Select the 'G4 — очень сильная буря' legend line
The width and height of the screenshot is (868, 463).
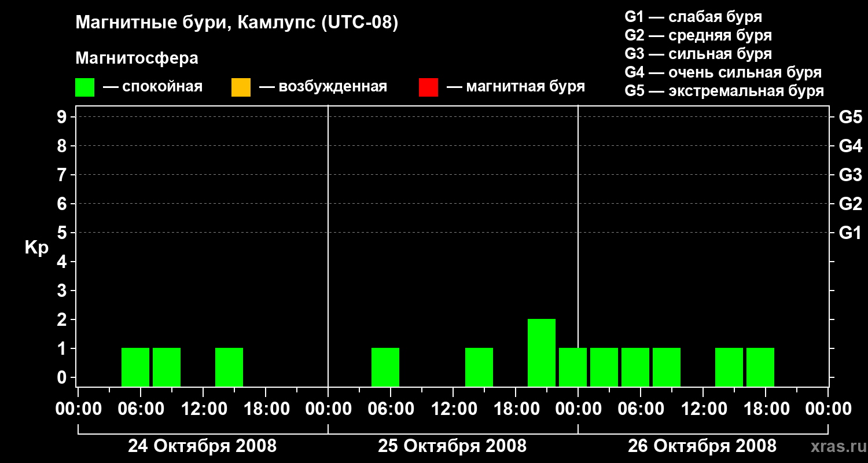click(723, 72)
